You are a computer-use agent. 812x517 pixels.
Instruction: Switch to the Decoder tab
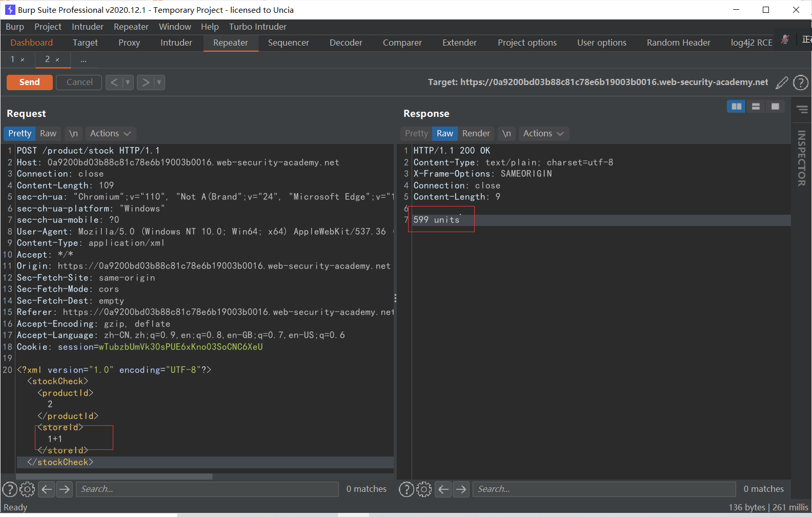pos(346,43)
